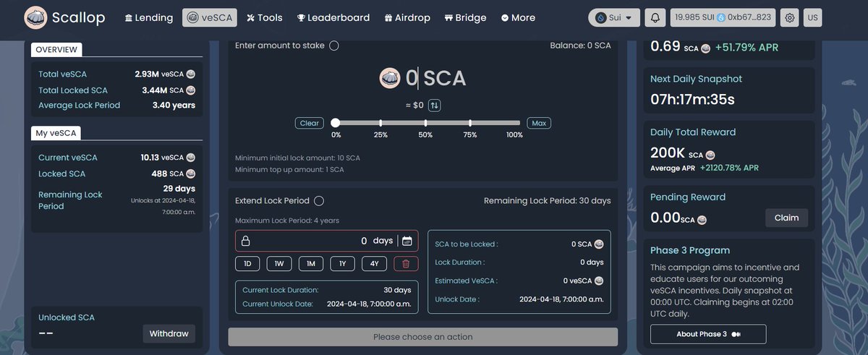Screen dimensions: 868x355
Task: Choose the 1Y lock preset
Action: 342,264
